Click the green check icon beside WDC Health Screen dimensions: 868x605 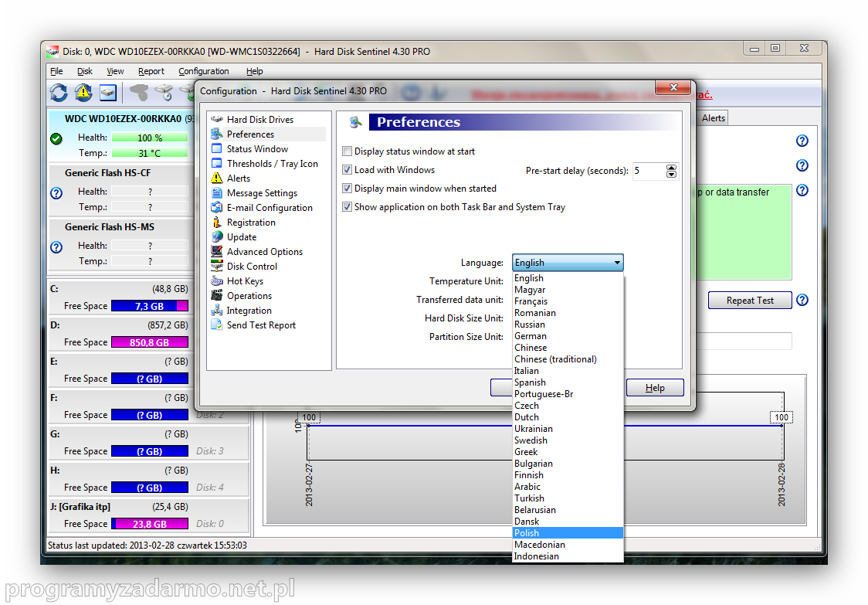tap(56, 138)
